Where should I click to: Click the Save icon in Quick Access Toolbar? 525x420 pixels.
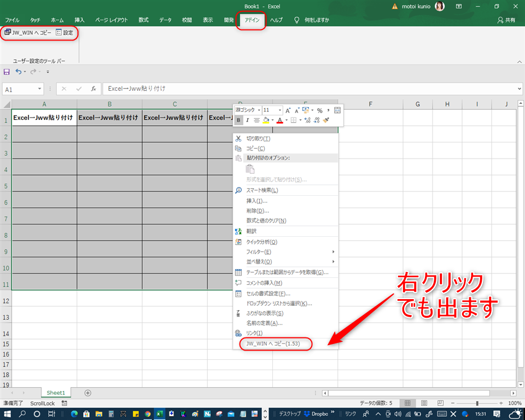(x=7, y=71)
